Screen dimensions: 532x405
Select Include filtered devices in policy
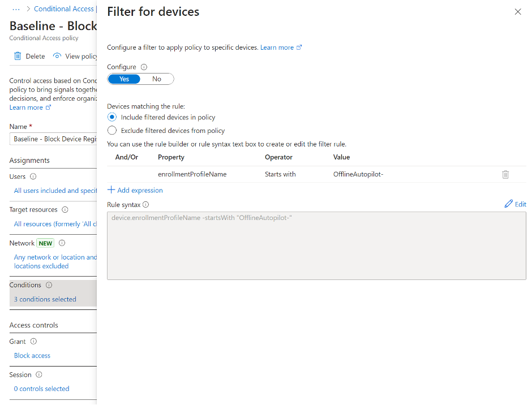point(112,117)
